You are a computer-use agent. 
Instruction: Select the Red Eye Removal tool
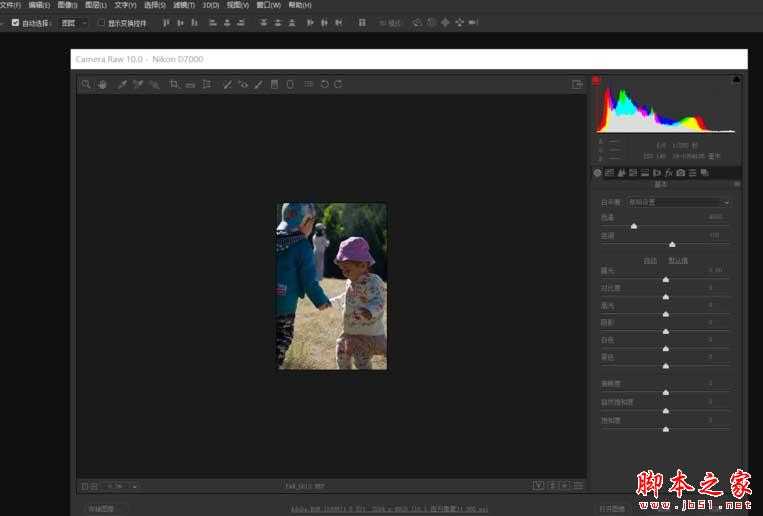click(x=243, y=85)
